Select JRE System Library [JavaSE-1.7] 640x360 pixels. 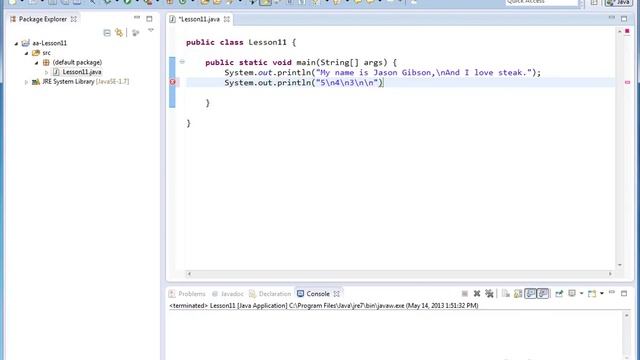click(x=86, y=82)
